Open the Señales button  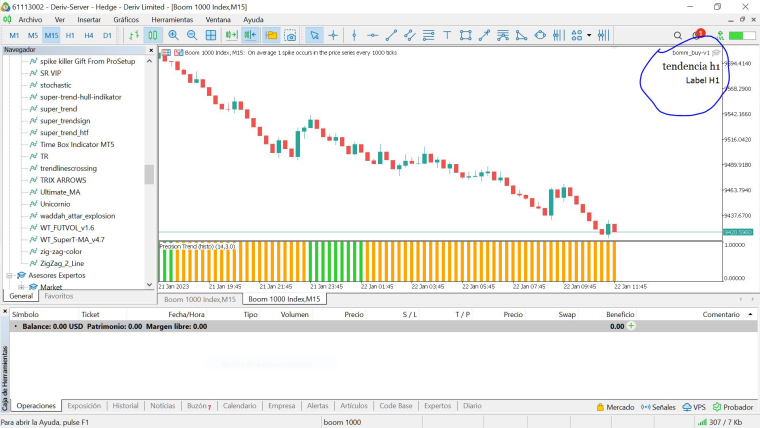pyautogui.click(x=658, y=407)
